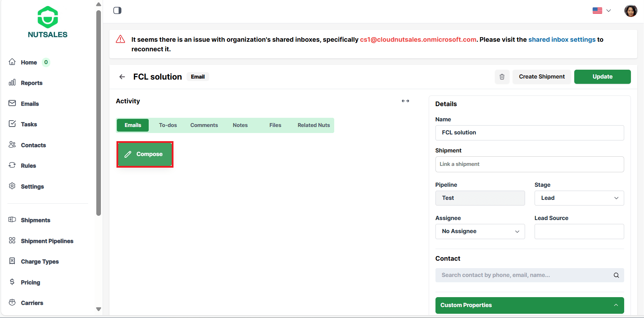Screen dimensions: 644x318
Task: Click the Create Shipment button
Action: 542,77
